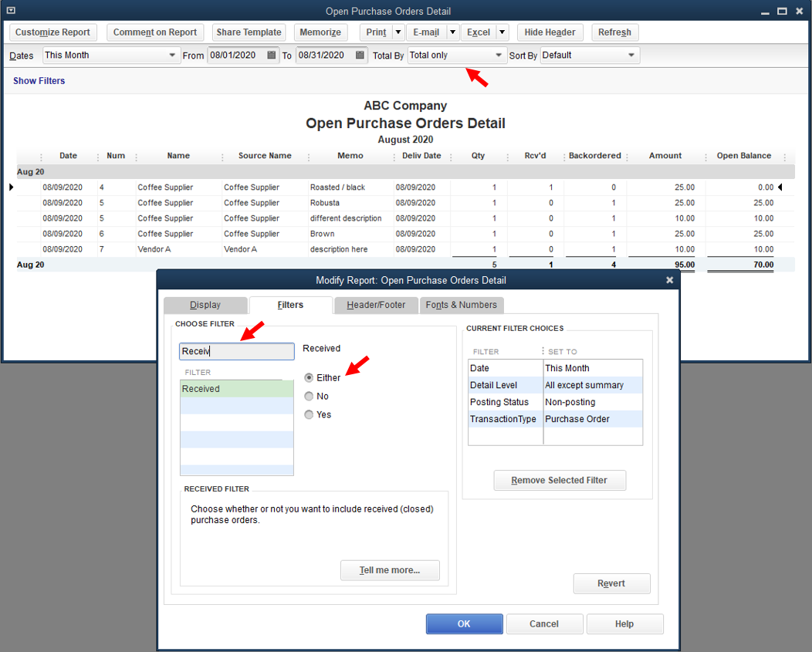Select the Yes radio button under Received
Screen dimensions: 812x652
[308, 414]
